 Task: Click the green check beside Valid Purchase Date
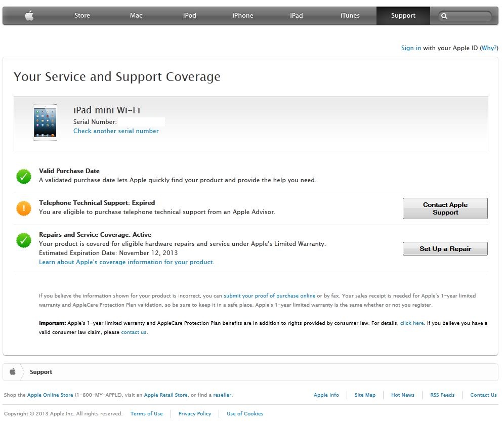point(24,177)
